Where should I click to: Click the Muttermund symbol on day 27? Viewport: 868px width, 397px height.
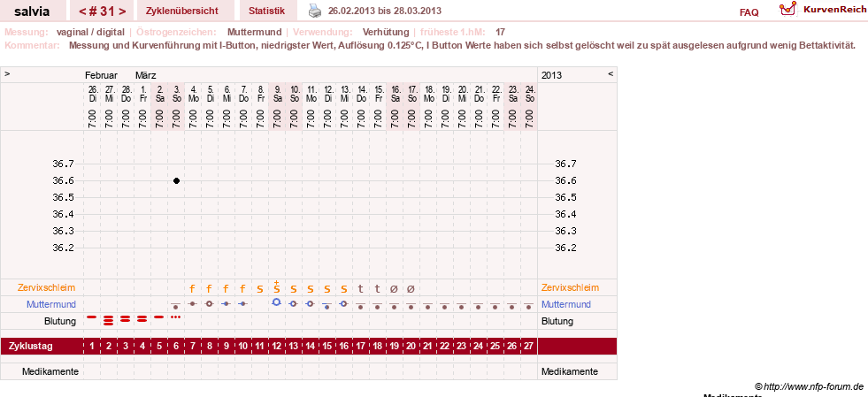(x=528, y=305)
